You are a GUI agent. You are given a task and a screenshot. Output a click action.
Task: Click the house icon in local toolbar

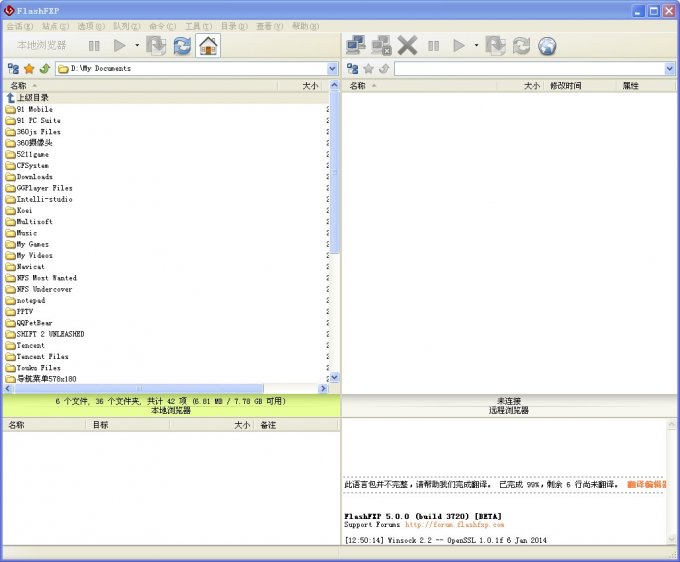pos(208,45)
